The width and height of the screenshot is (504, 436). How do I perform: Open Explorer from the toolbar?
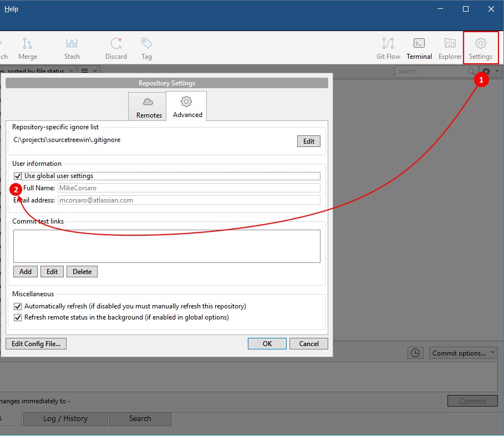450,49
